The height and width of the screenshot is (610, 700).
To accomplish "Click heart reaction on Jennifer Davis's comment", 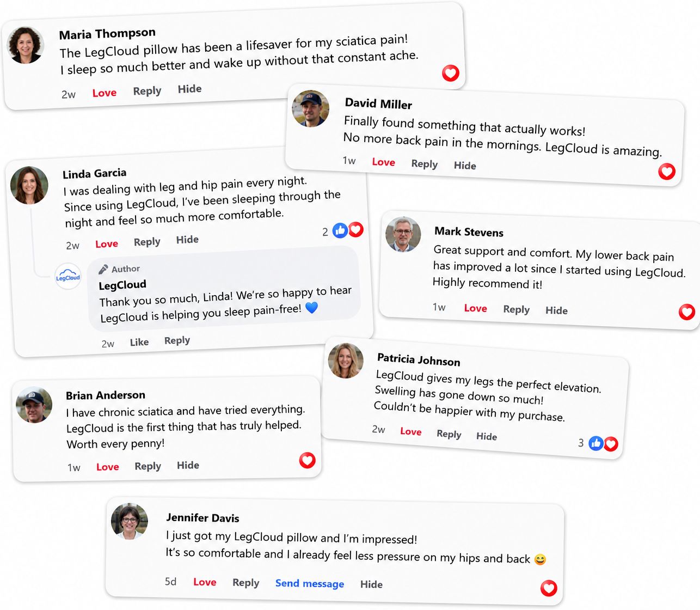I will coord(549,588).
